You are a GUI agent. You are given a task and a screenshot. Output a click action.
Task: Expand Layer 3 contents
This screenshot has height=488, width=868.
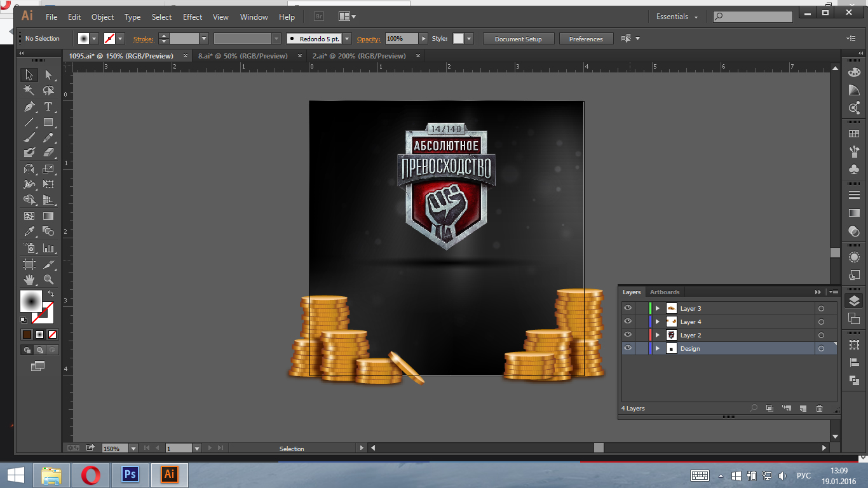(x=658, y=308)
